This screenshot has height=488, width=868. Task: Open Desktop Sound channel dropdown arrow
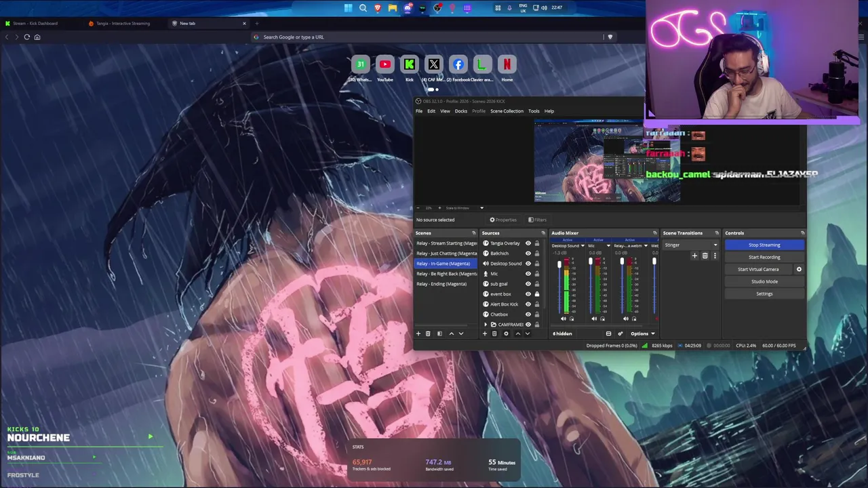point(583,246)
